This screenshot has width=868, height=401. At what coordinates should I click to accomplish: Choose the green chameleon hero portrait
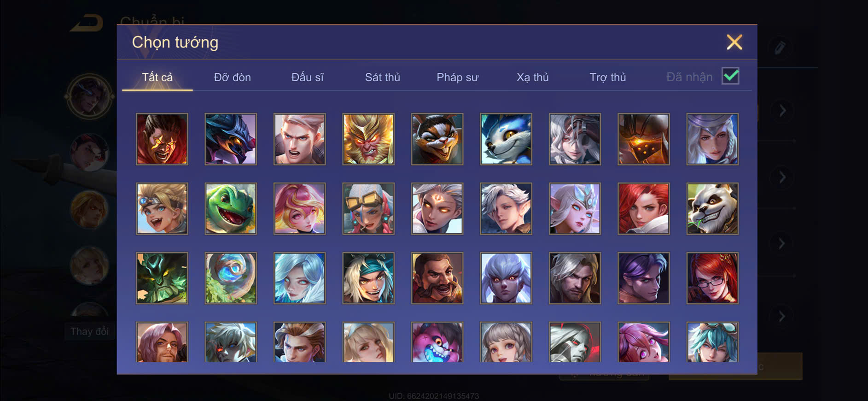[x=231, y=209]
